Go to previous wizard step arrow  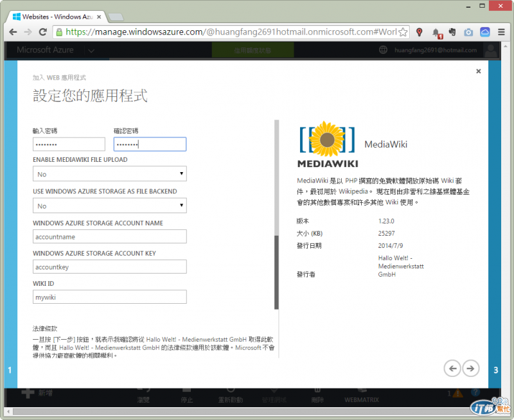click(452, 368)
